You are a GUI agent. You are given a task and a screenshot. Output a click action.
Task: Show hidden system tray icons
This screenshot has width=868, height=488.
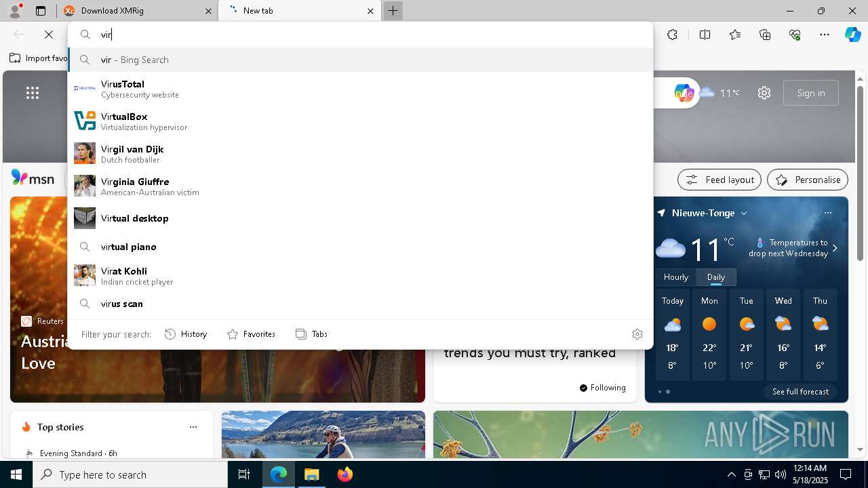pos(731,474)
